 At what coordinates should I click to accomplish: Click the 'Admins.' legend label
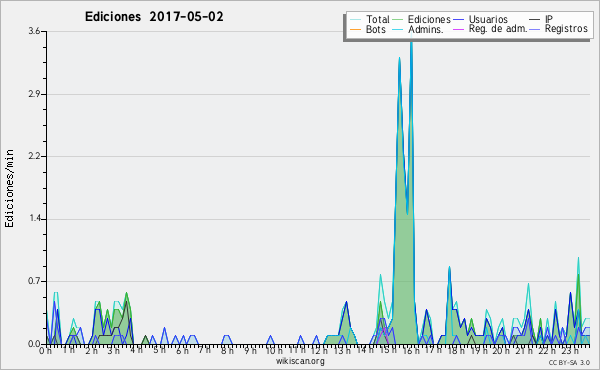(x=426, y=29)
